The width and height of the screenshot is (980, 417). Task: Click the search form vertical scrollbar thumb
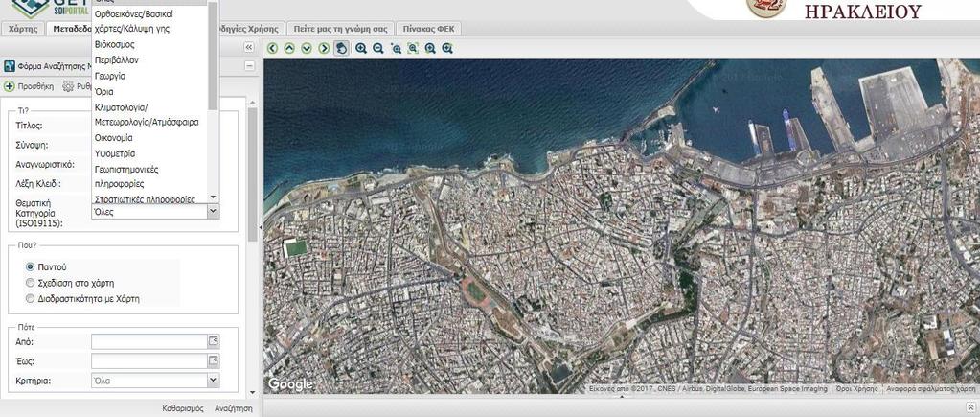click(253, 174)
